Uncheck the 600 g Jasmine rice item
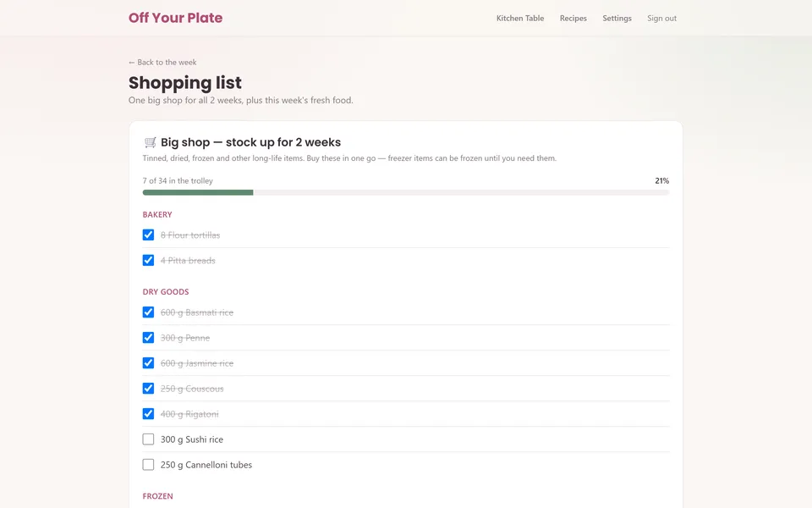Screen dimensions: 812x508 pyautogui.click(x=148, y=363)
